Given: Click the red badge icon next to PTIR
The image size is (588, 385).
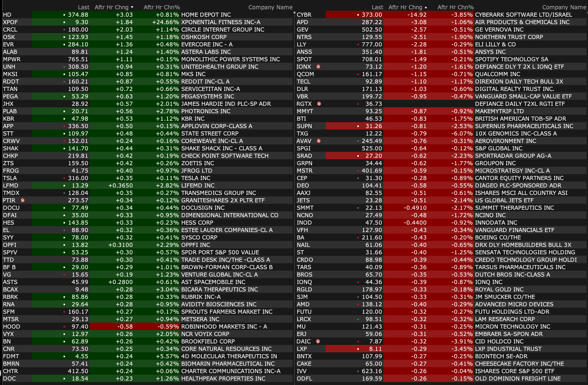Looking at the screenshot, I should (23, 200).
